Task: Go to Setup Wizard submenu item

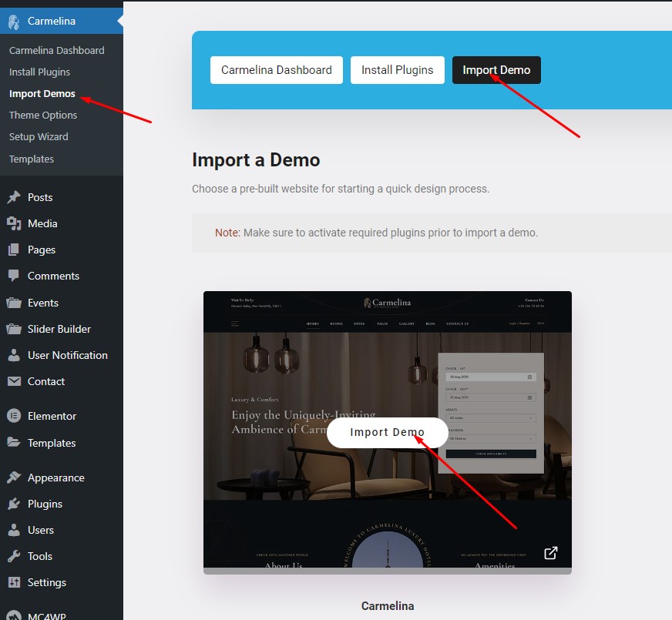Action: [39, 136]
